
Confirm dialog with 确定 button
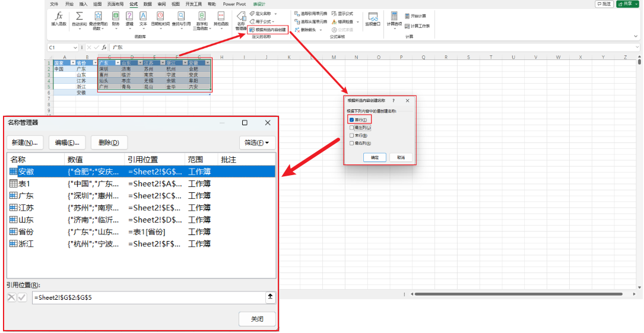[375, 157]
